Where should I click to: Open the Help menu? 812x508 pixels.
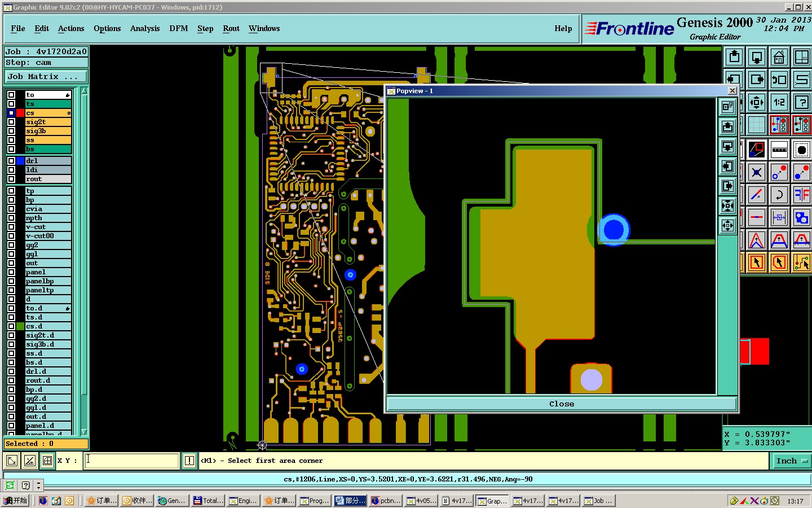[563, 28]
